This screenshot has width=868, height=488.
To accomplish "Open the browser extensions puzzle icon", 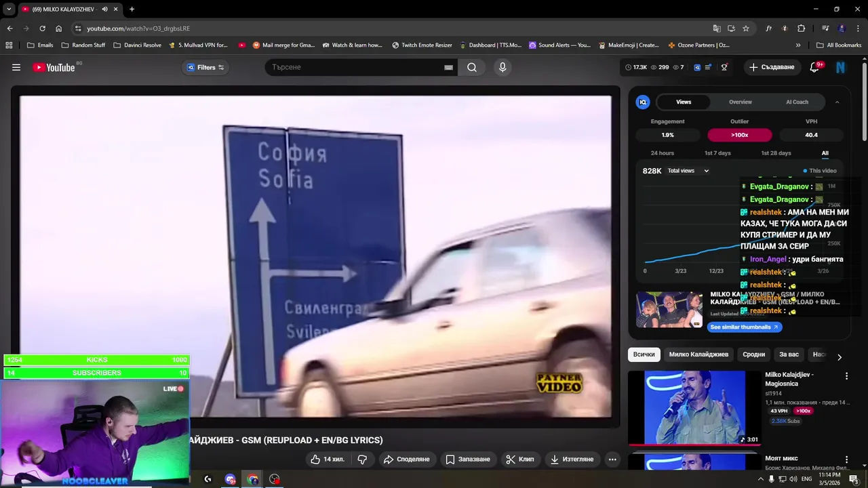I will point(801,28).
